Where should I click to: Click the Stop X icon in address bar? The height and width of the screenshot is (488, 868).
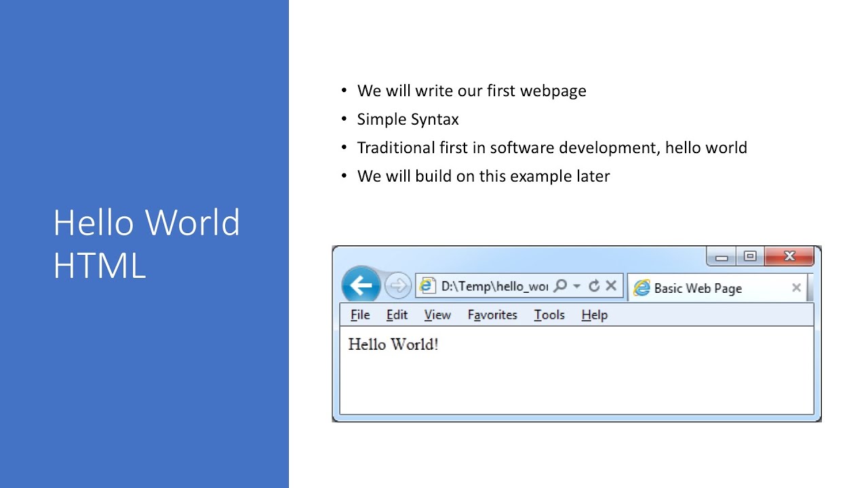pos(610,286)
